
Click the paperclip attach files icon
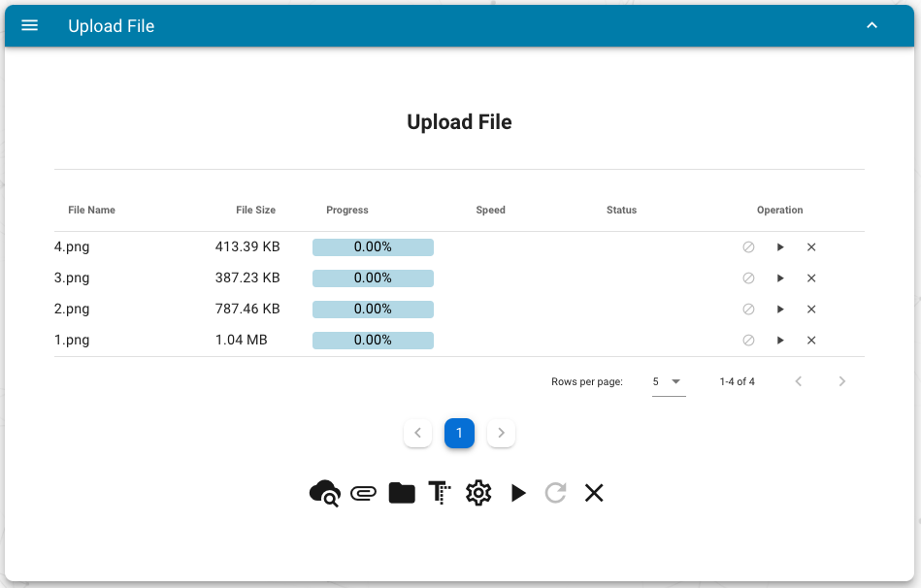coord(364,493)
